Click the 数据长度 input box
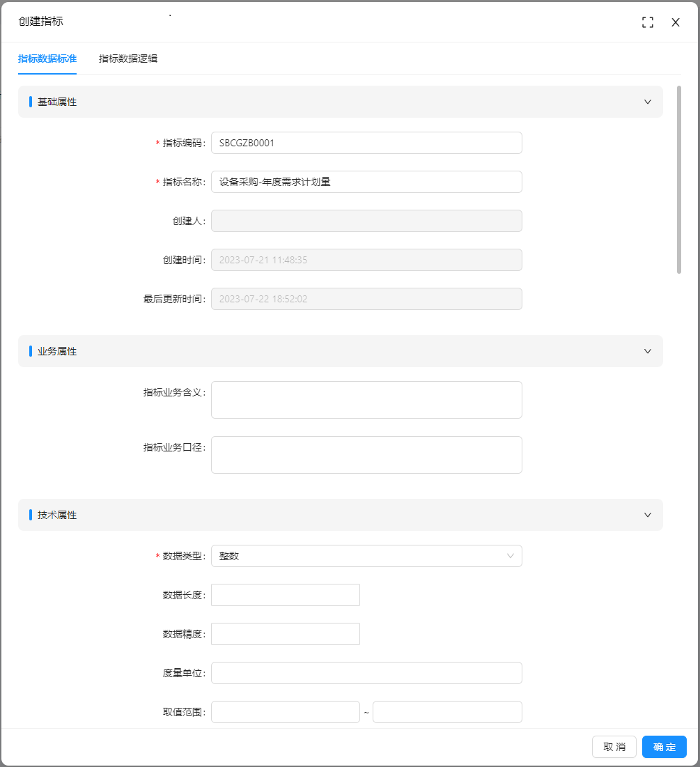Screen dimensions: 700x767 286,595
